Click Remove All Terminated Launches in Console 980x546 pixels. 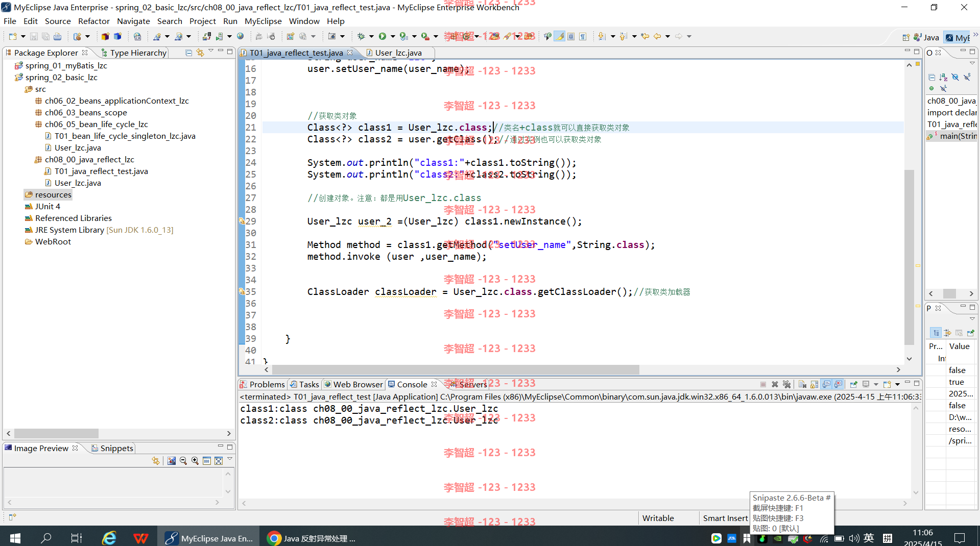787,384
